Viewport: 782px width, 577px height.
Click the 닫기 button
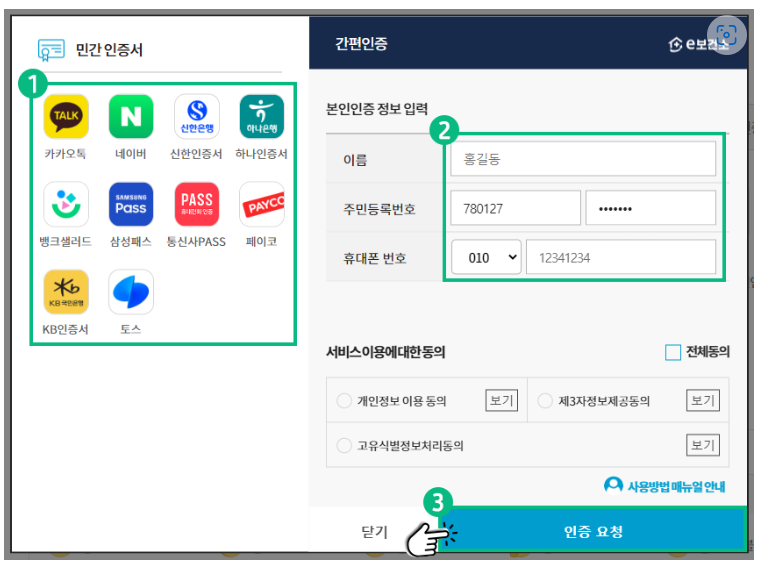374,532
